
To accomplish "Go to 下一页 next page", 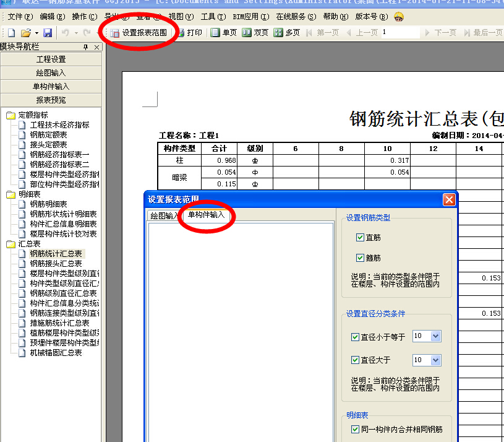I will 441,32.
